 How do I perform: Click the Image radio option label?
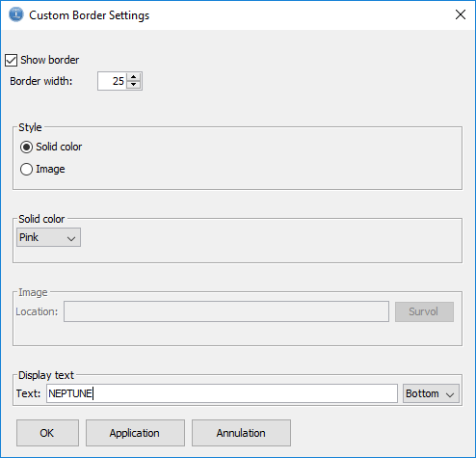50,170
